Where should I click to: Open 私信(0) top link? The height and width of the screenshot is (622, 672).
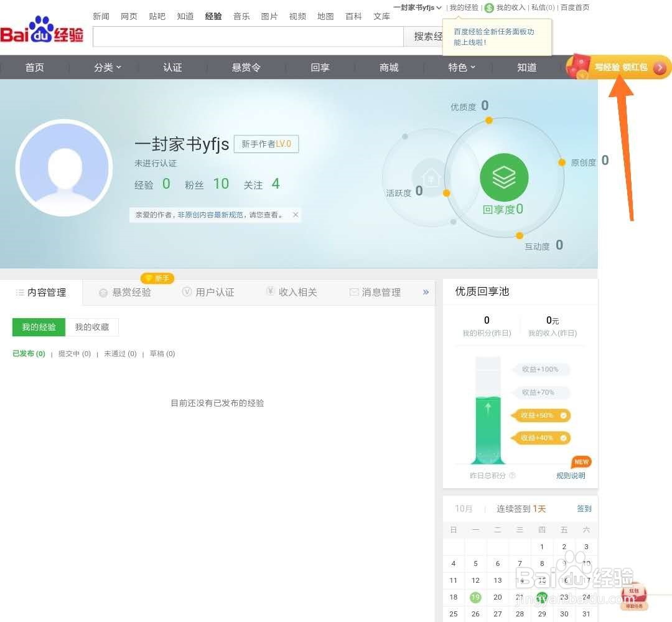(543, 7)
